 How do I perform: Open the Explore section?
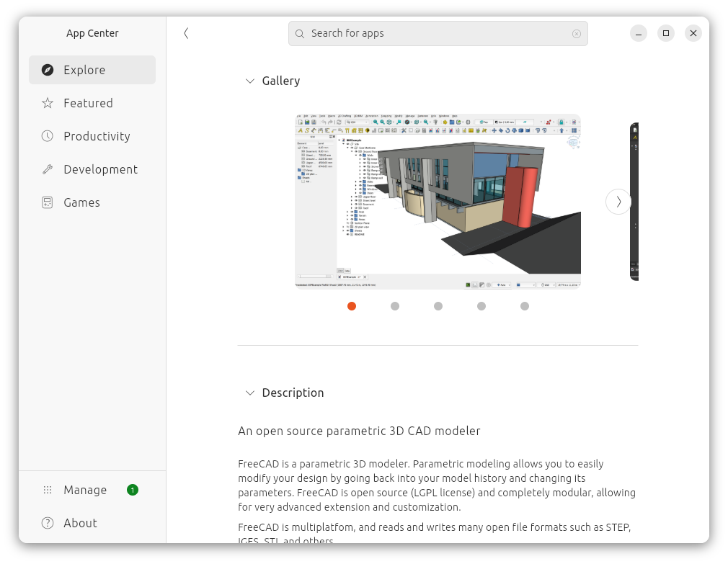point(92,70)
